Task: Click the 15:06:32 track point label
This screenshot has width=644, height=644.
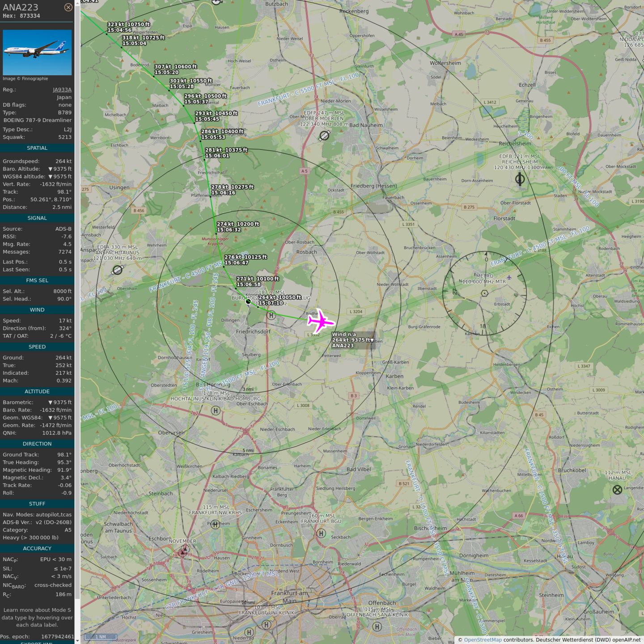Action: click(x=229, y=230)
